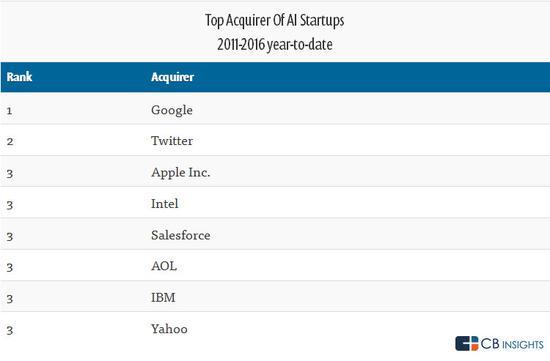The width and height of the screenshot is (550, 361).
Task: Click the Top Acquirer Of AI Startups title
Action: pos(275,20)
